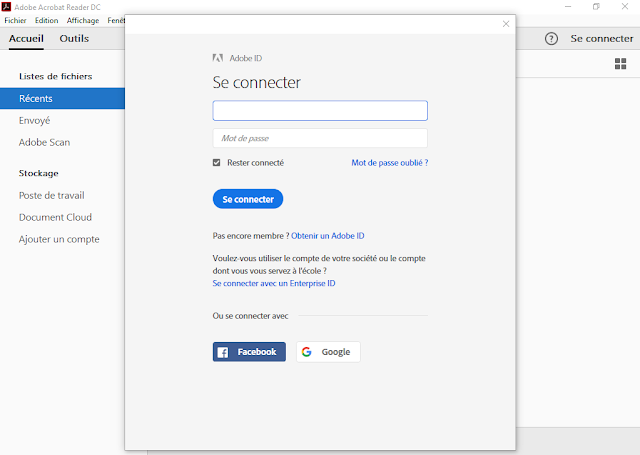Select Récents in the file lists
Viewport: 640px width, 455px height.
point(62,98)
